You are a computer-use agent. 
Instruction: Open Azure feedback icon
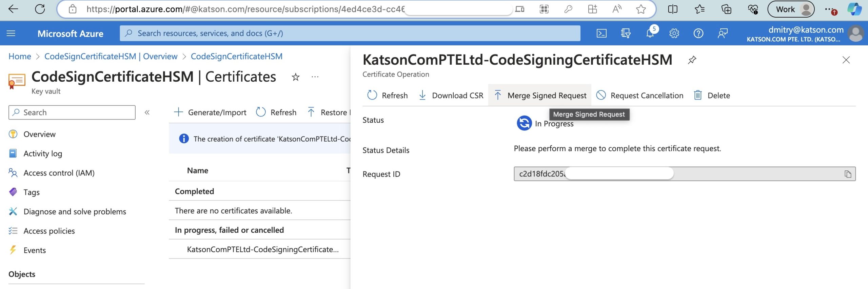coord(723,33)
